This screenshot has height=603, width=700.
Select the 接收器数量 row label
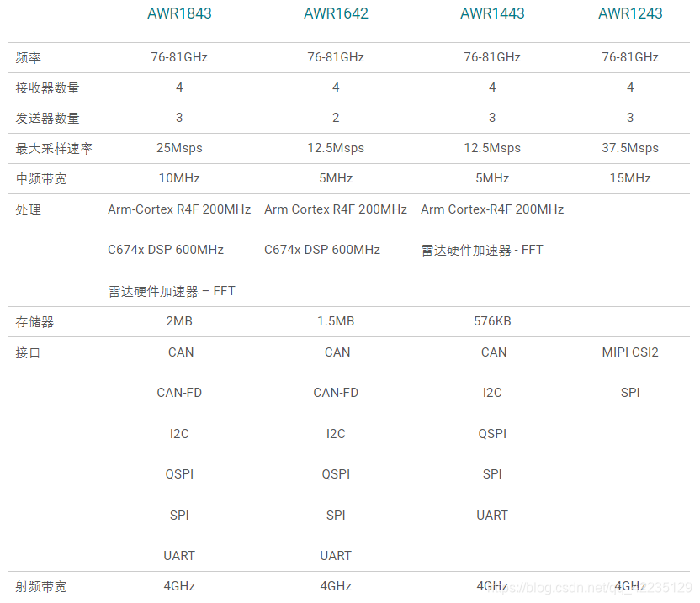(47, 88)
